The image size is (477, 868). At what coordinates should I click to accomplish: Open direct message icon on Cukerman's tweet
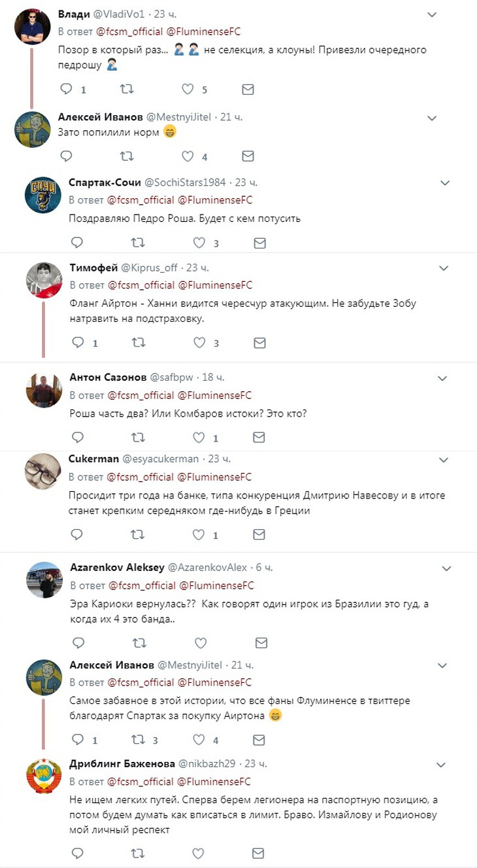pos(259,534)
